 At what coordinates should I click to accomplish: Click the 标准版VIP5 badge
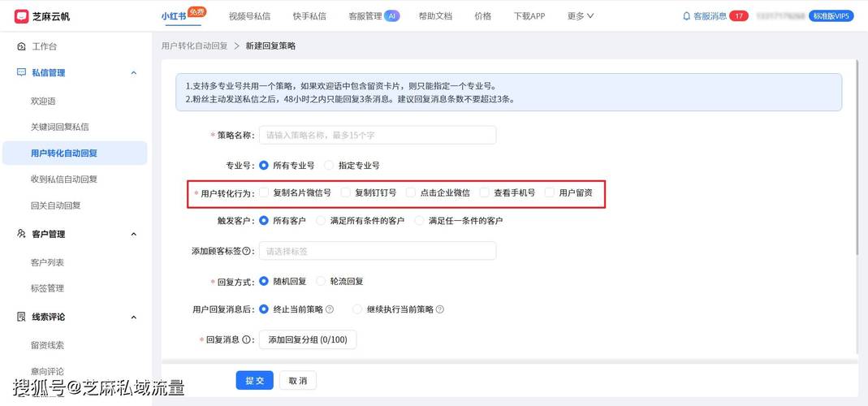click(831, 16)
